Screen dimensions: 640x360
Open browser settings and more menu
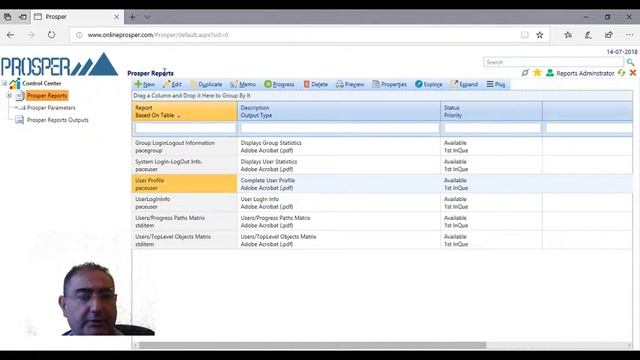coord(629,35)
